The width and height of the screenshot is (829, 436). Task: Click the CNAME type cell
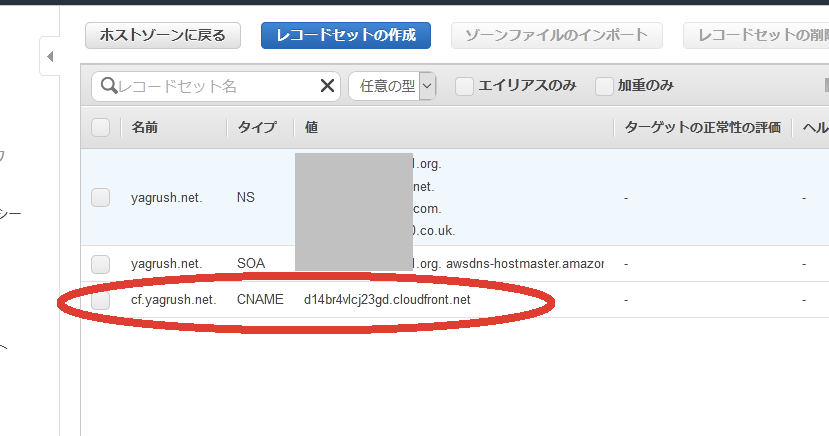click(260, 300)
